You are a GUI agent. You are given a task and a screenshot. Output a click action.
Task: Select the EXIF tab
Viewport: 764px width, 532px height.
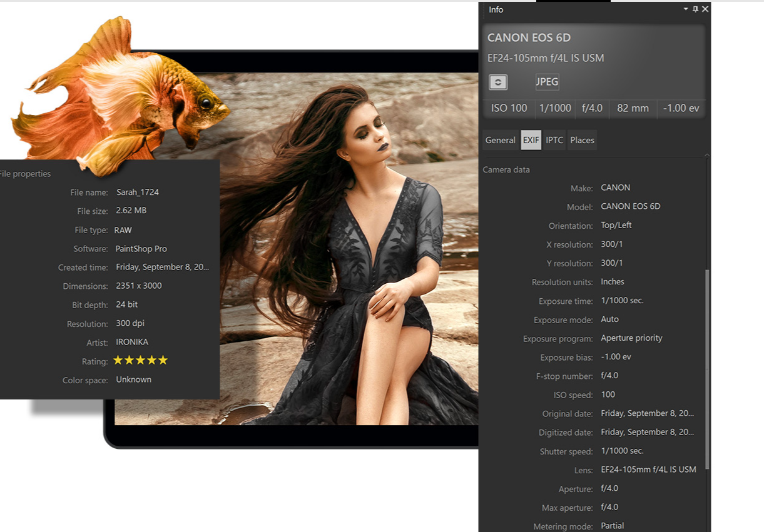531,140
